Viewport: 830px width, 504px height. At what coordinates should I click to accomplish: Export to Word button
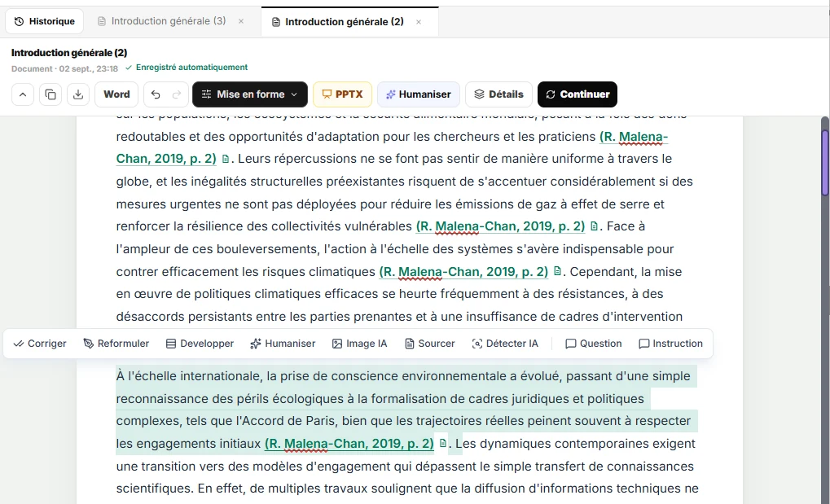(x=116, y=94)
